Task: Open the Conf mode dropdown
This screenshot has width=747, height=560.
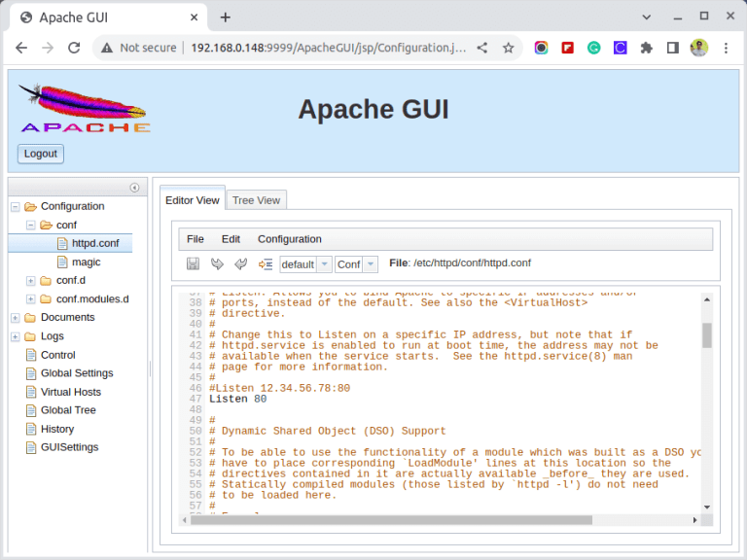Action: coord(371,263)
